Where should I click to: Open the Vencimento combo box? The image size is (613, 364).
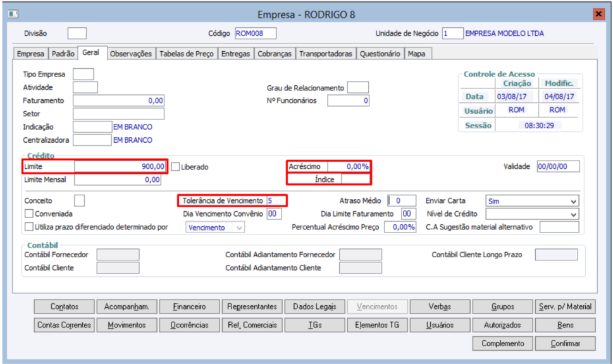pos(215,227)
